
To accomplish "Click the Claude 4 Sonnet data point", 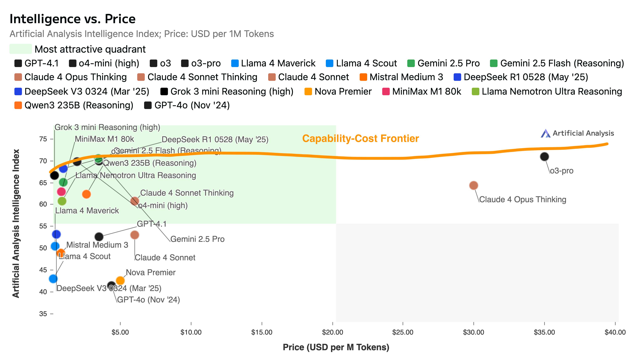I will pyautogui.click(x=135, y=235).
